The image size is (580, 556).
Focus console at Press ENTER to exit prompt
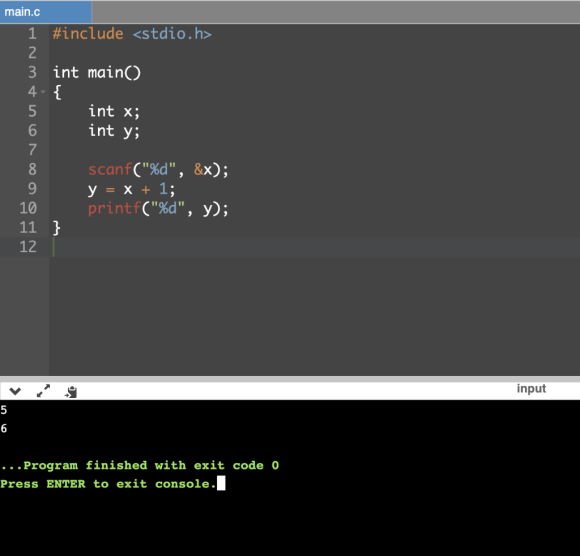pos(108,484)
